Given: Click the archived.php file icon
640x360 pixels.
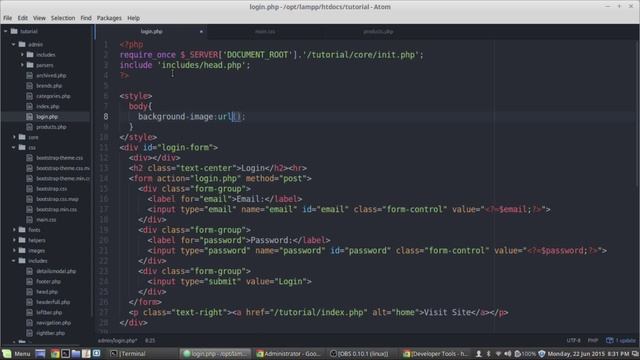Looking at the screenshot, I should click(29, 75).
